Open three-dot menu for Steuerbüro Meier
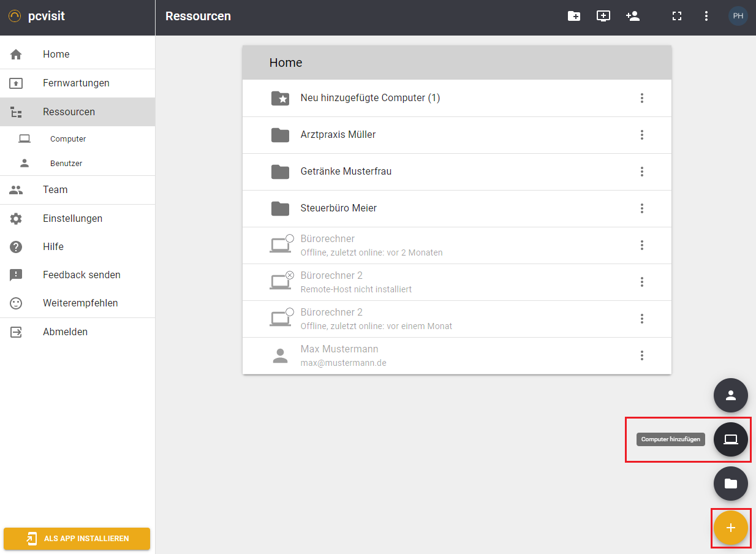Viewport: 756px width, 554px height. 642,208
